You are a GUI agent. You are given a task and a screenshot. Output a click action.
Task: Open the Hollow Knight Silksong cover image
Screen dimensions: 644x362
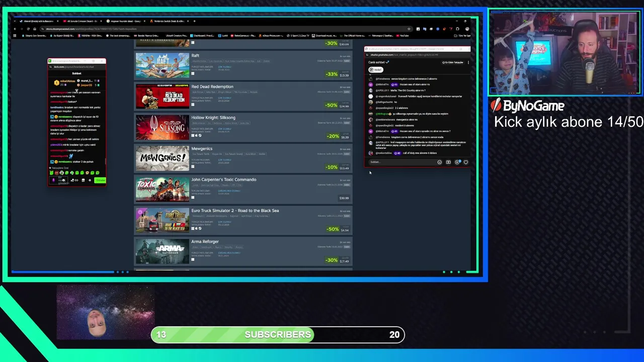tap(163, 128)
